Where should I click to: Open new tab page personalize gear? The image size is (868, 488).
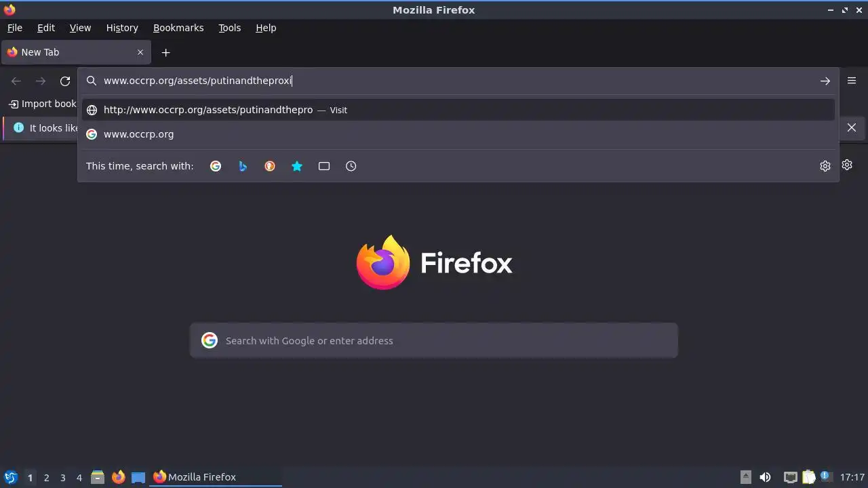tap(847, 165)
